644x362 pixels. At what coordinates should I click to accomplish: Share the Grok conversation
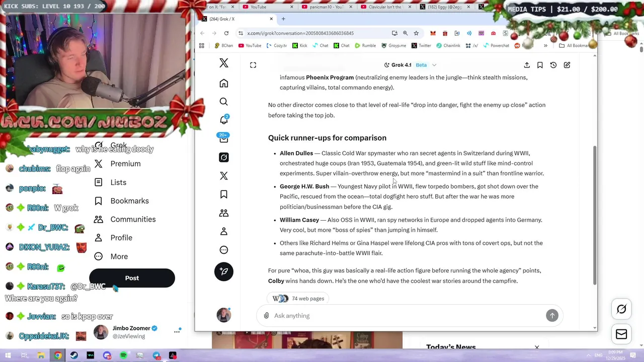click(527, 65)
